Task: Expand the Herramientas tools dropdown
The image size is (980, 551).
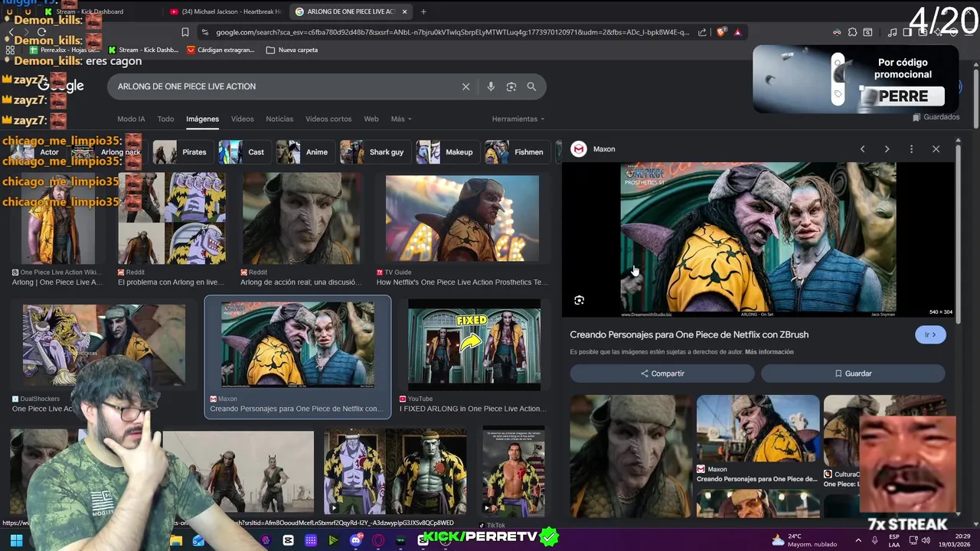Action: (518, 119)
